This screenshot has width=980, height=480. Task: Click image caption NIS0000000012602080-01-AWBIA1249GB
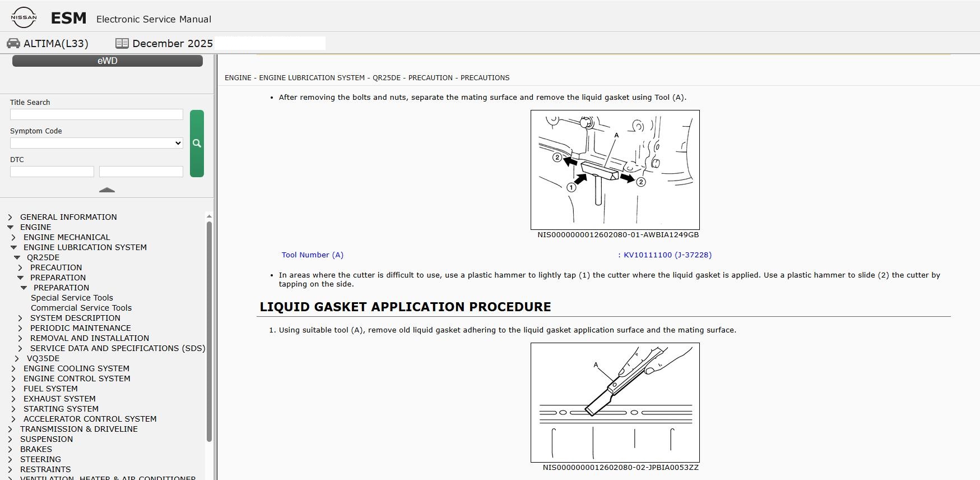618,235
